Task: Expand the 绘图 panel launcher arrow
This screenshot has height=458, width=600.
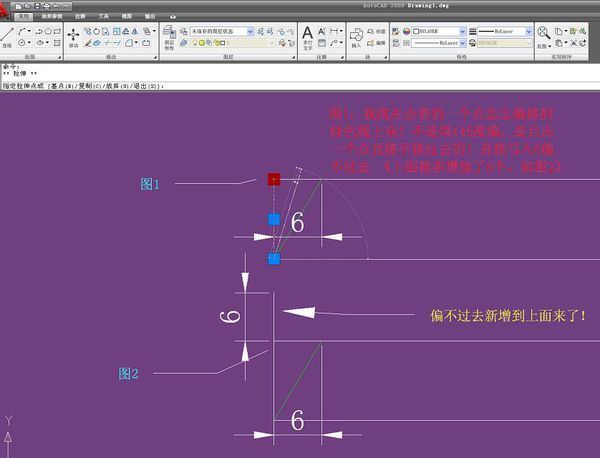Action: (60, 57)
